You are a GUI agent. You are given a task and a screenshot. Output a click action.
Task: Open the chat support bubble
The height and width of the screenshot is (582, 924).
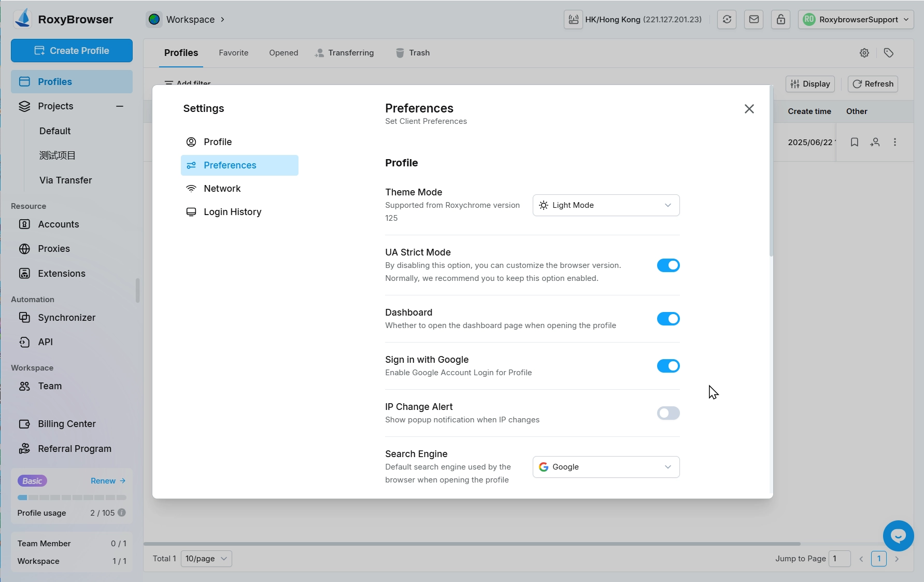pos(898,535)
